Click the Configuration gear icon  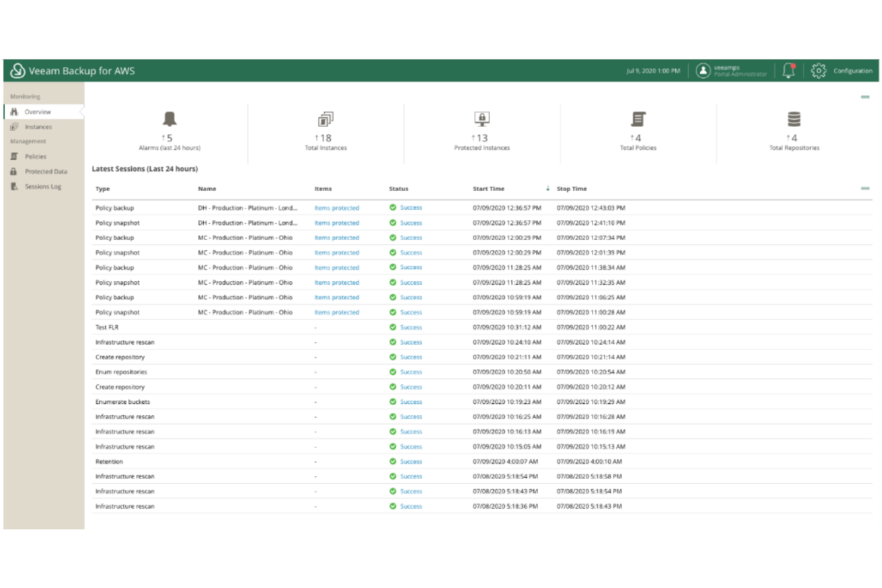click(x=821, y=70)
